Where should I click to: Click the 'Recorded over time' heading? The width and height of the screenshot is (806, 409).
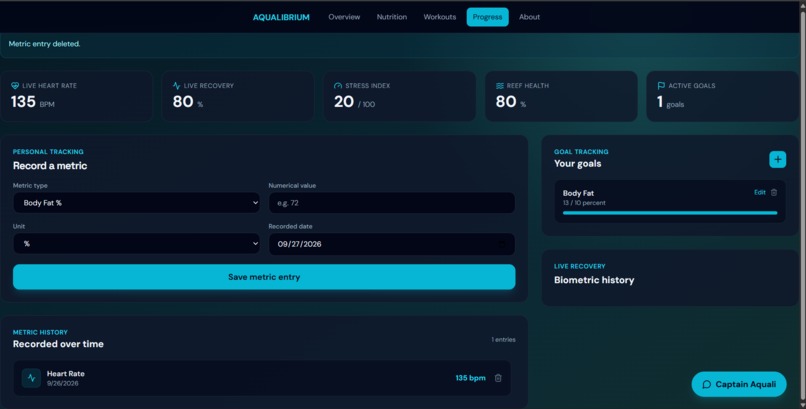click(x=58, y=344)
